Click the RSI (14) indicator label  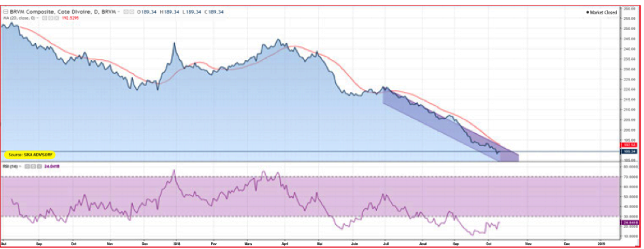(10, 166)
